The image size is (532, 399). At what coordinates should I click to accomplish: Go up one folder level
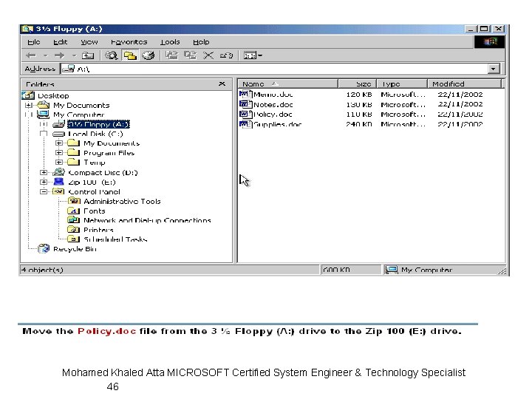88,55
